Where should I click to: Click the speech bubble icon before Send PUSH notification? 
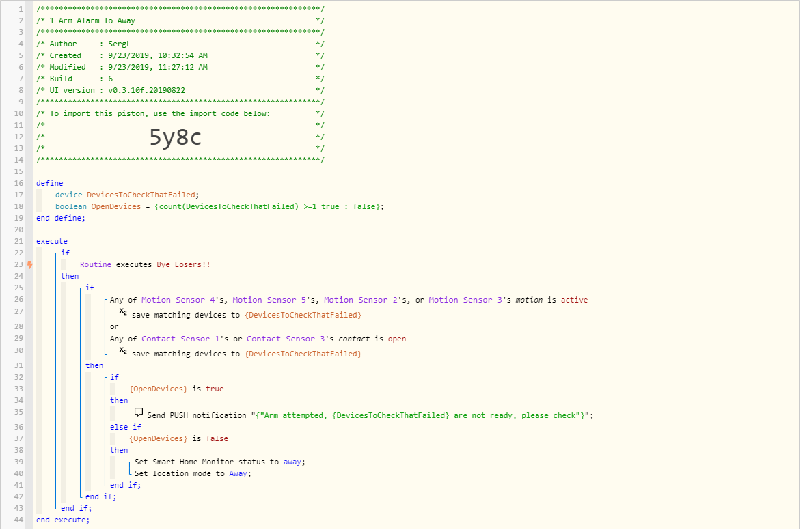tap(139, 412)
